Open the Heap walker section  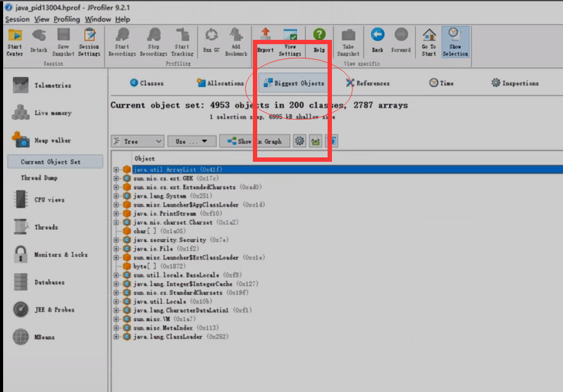pos(42,140)
